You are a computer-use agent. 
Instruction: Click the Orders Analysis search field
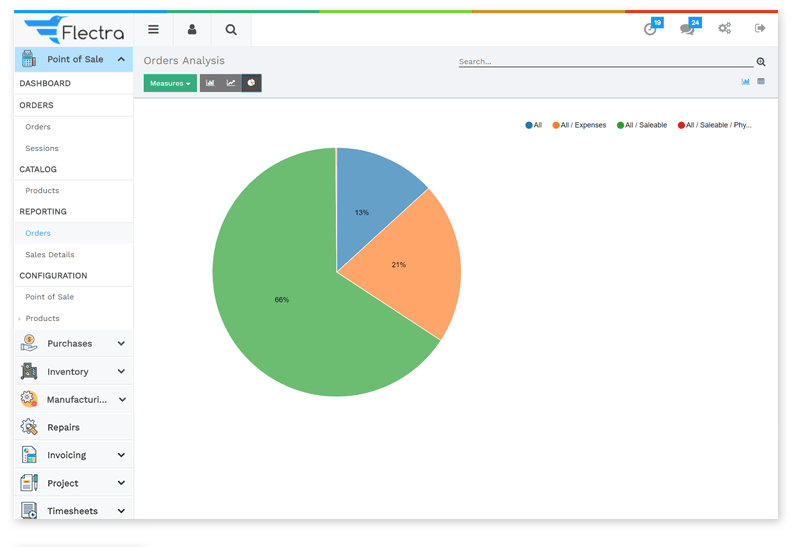coord(604,62)
